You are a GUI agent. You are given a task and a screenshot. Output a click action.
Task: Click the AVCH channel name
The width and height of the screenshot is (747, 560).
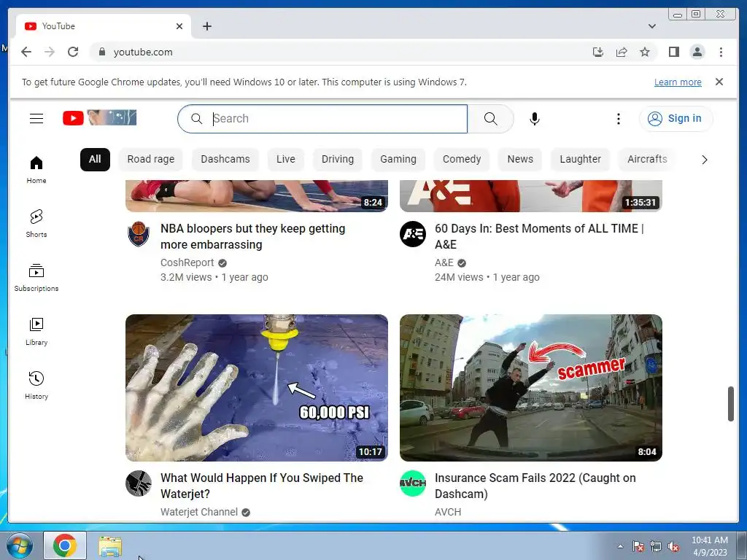coord(448,512)
